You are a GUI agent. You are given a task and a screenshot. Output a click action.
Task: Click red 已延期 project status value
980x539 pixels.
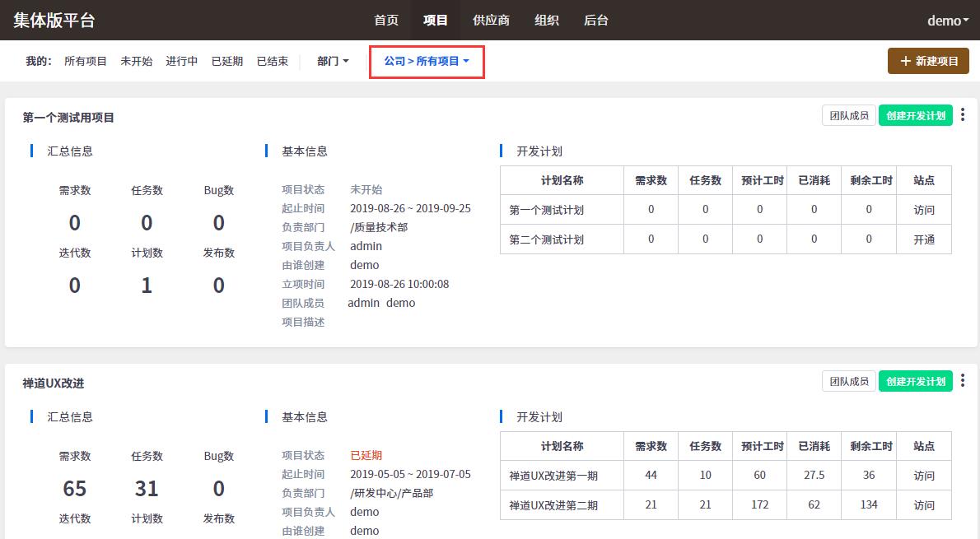coord(366,455)
